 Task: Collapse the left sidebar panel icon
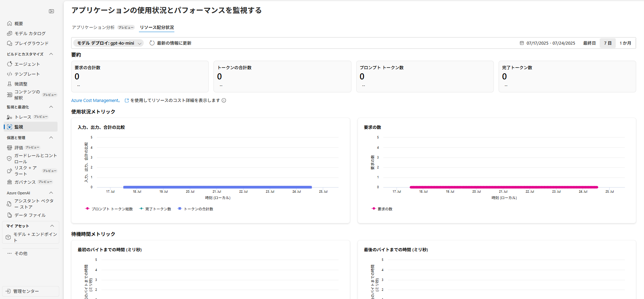51,11
